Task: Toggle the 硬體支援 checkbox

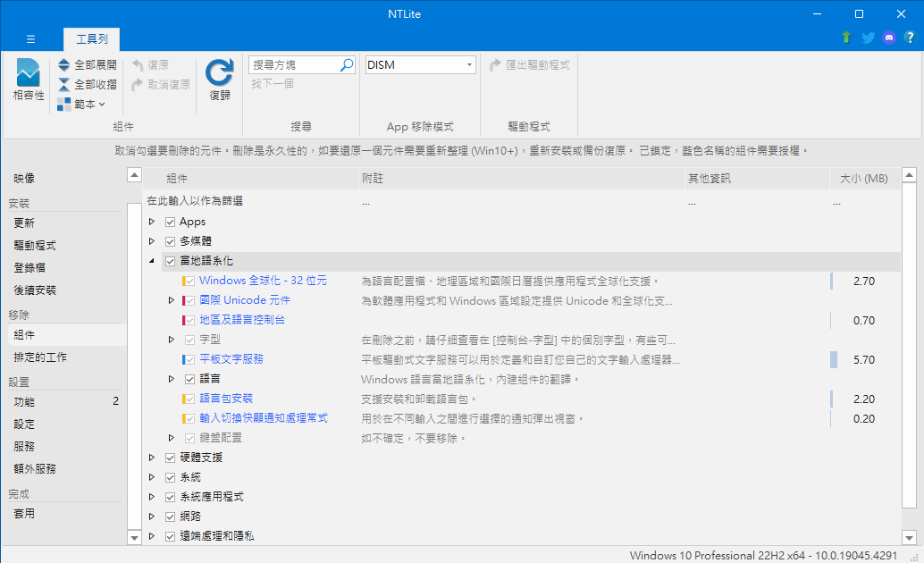Action: (171, 458)
